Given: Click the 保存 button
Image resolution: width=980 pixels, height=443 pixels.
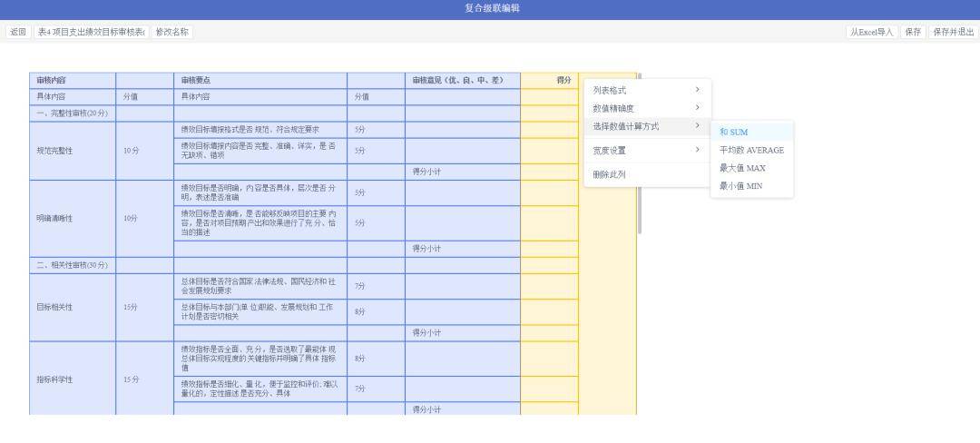Looking at the screenshot, I should (x=913, y=32).
